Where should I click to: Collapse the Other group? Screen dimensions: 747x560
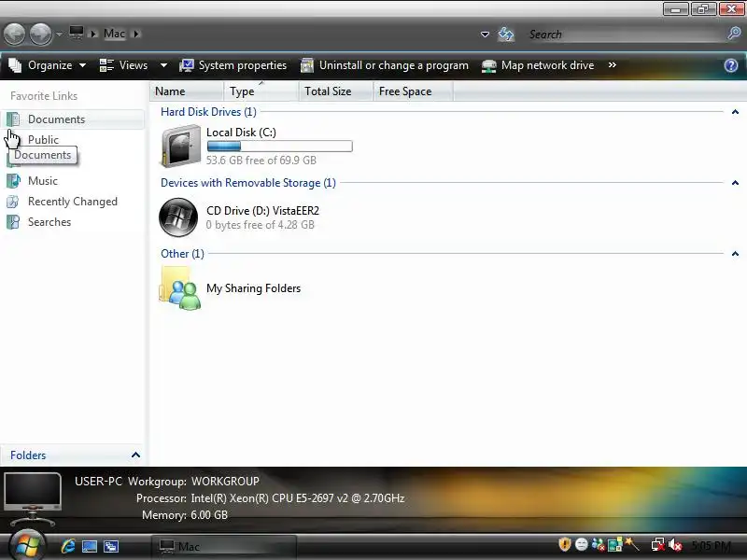tap(735, 254)
